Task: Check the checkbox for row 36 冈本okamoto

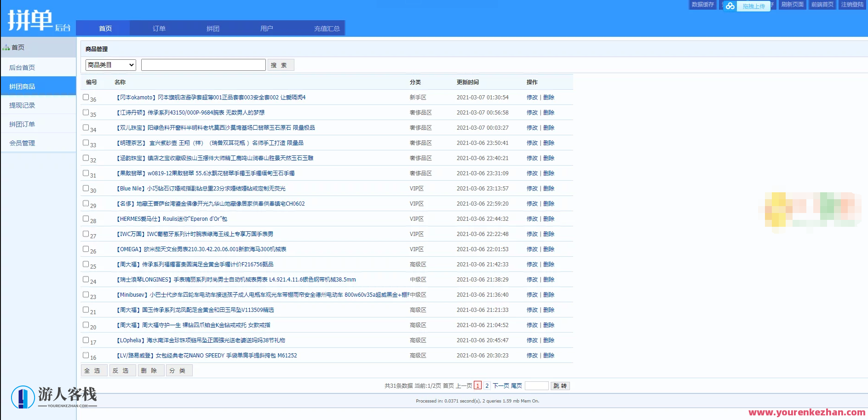Action: coord(86,97)
